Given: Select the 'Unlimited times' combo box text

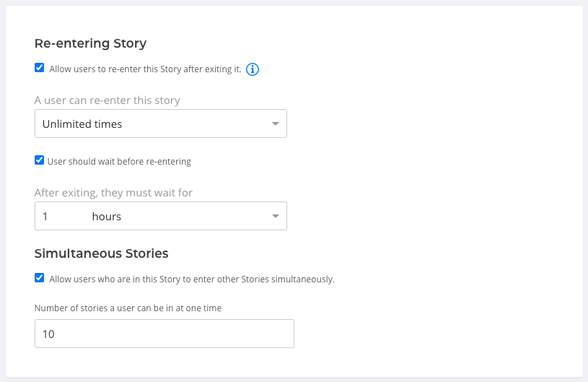Looking at the screenshot, I should tap(82, 124).
